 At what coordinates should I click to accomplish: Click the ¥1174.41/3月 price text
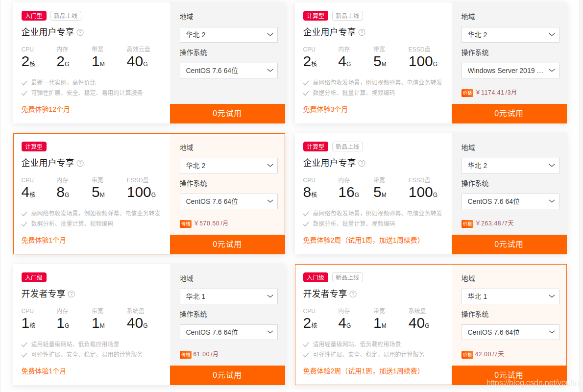pos(496,93)
